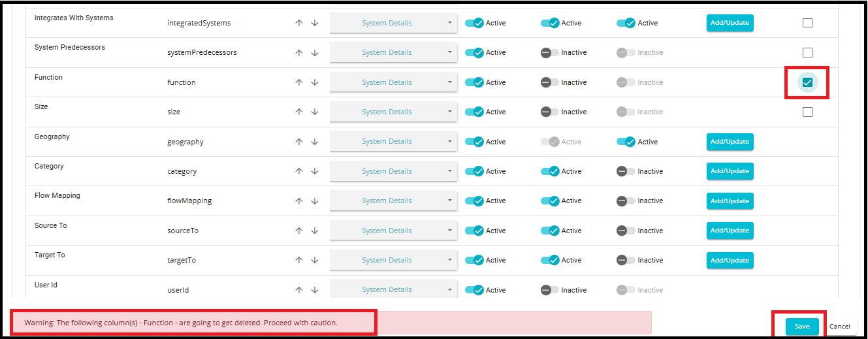Click Add/Update button in Flow Mapping row
The image size is (868, 339).
[x=730, y=201]
